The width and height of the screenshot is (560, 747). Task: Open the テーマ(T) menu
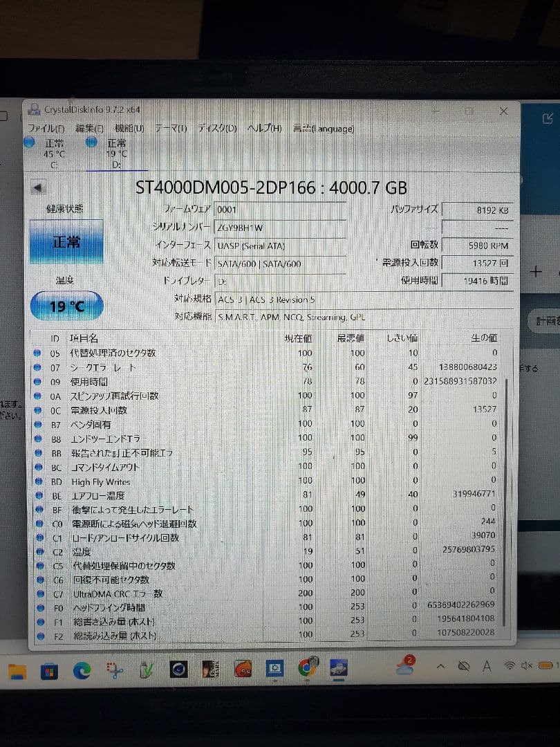click(171, 128)
